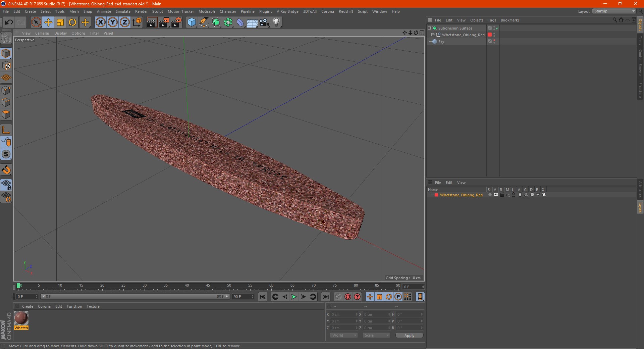Expand Whetstone_Oblong_Red object
Image resolution: width=644 pixels, height=349 pixels.
pyautogui.click(x=433, y=35)
